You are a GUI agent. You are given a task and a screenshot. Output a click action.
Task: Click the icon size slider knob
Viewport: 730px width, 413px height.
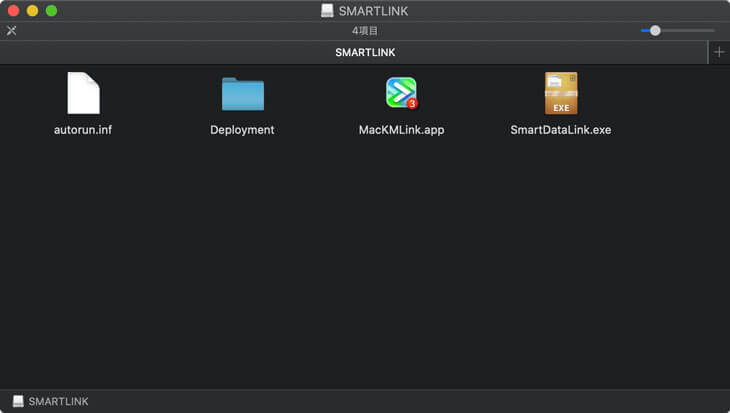655,31
